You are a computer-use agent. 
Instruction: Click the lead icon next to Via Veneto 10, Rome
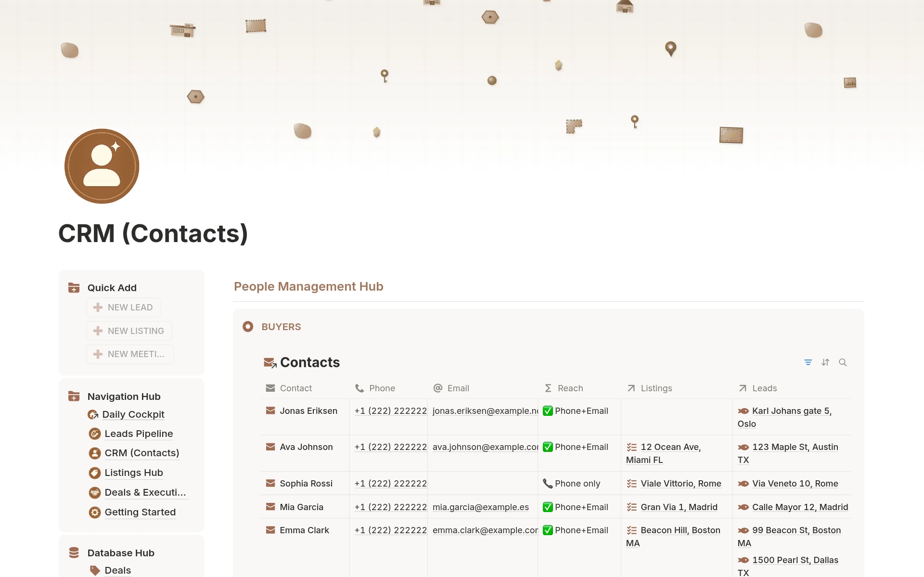(x=744, y=484)
